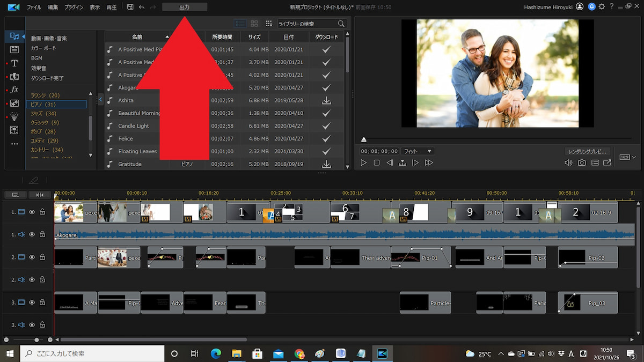Click the preview volume speaker icon
This screenshot has height=362, width=644.
point(568,162)
